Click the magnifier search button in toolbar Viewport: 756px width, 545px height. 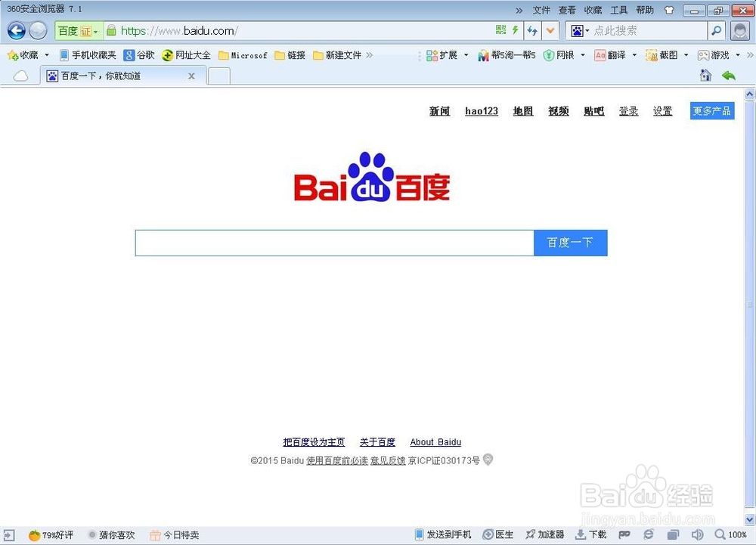(x=717, y=31)
